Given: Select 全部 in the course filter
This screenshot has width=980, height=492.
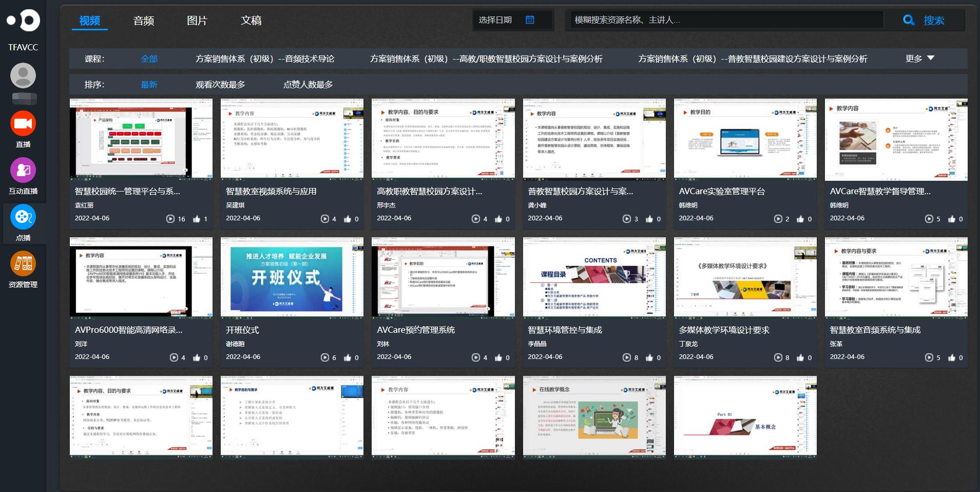Looking at the screenshot, I should 149,59.
